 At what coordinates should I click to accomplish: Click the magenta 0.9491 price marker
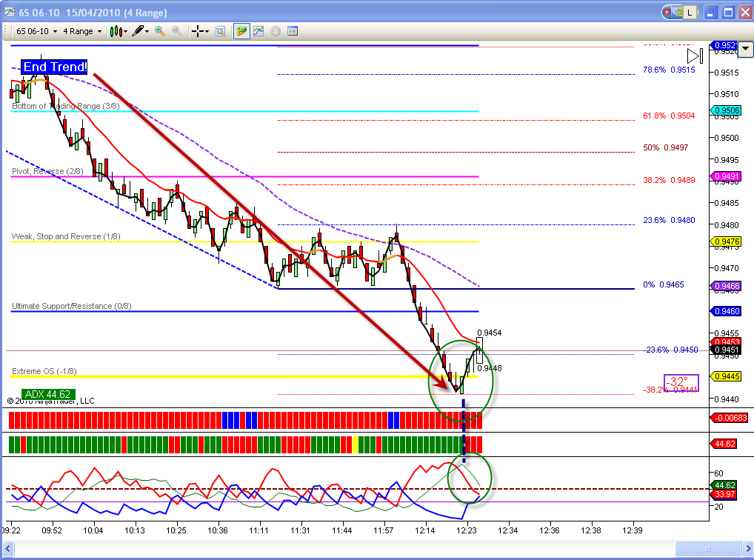tap(726, 176)
